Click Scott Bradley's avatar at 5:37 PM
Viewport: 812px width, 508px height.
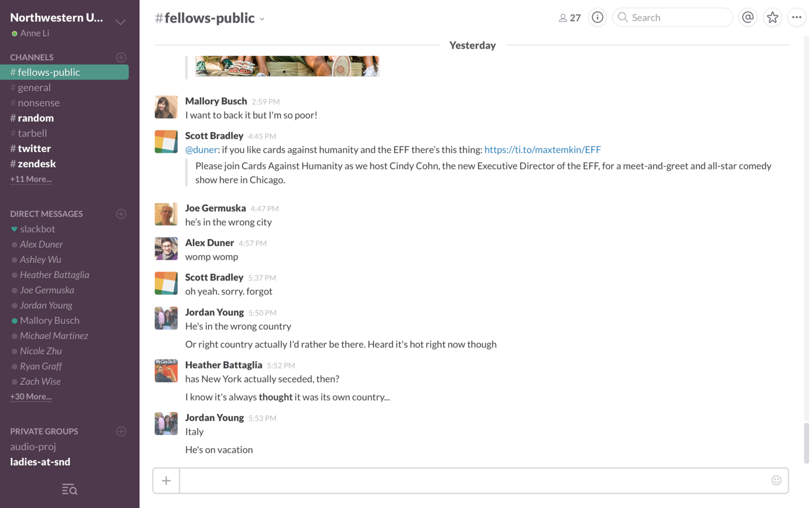[x=166, y=283]
